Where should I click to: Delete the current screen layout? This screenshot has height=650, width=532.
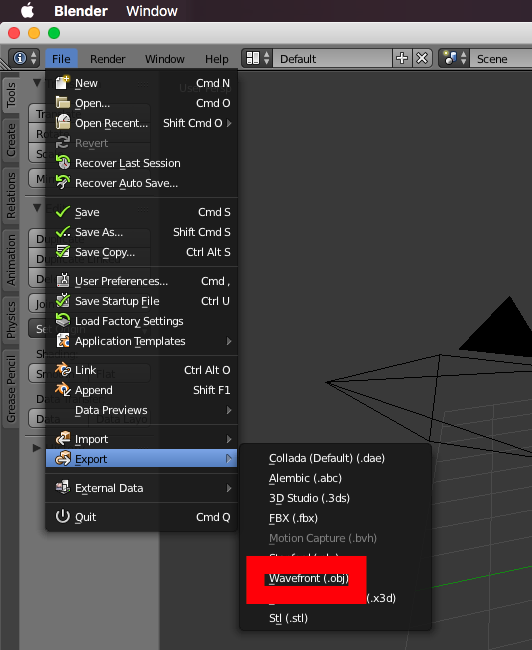click(x=422, y=58)
